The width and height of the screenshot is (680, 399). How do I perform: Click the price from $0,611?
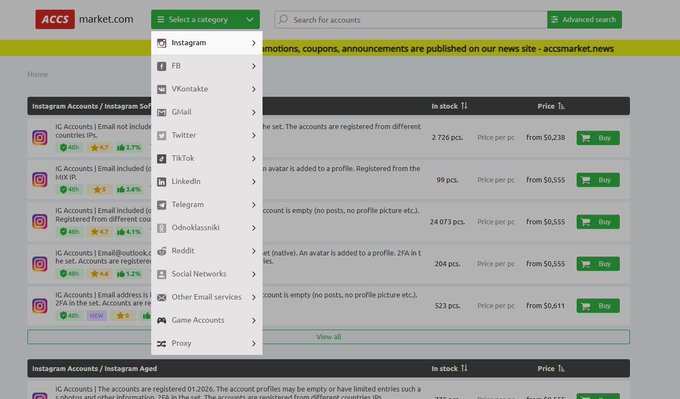(546, 306)
